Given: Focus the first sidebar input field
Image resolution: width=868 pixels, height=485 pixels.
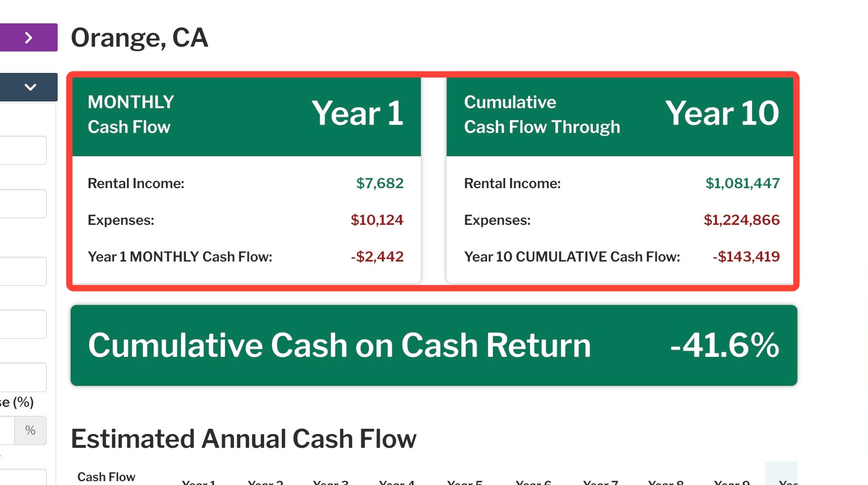Looking at the screenshot, I should coord(23,151).
